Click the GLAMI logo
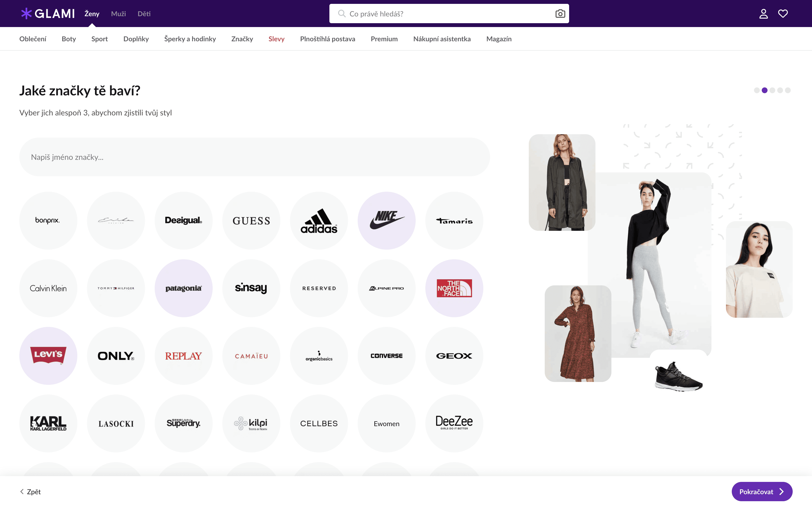Screen dimensions: 812x507 (48, 14)
